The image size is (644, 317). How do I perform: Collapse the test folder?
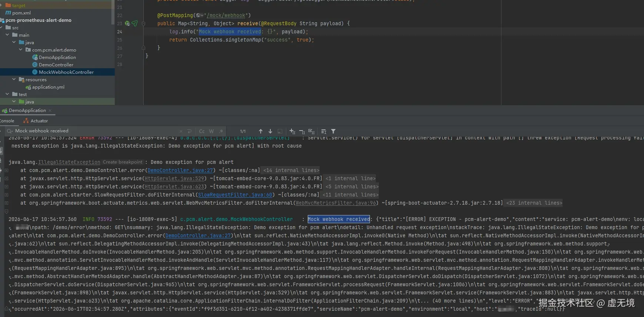7,94
